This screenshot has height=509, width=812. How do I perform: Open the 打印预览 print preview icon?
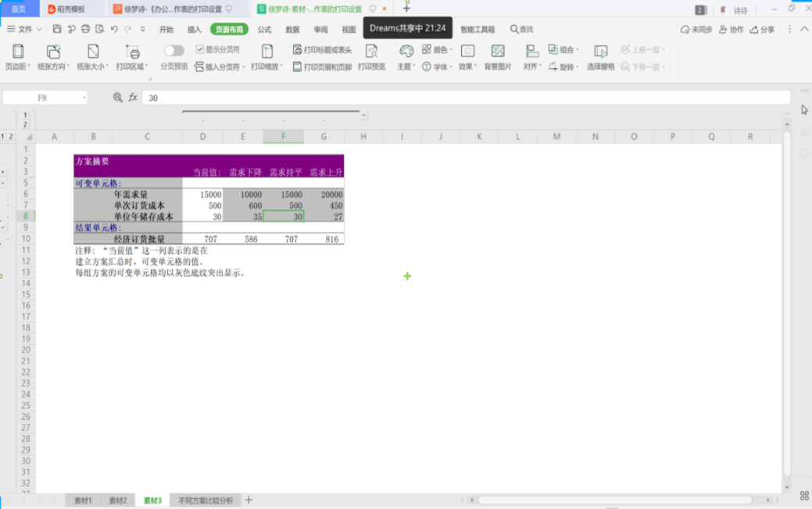click(x=371, y=52)
